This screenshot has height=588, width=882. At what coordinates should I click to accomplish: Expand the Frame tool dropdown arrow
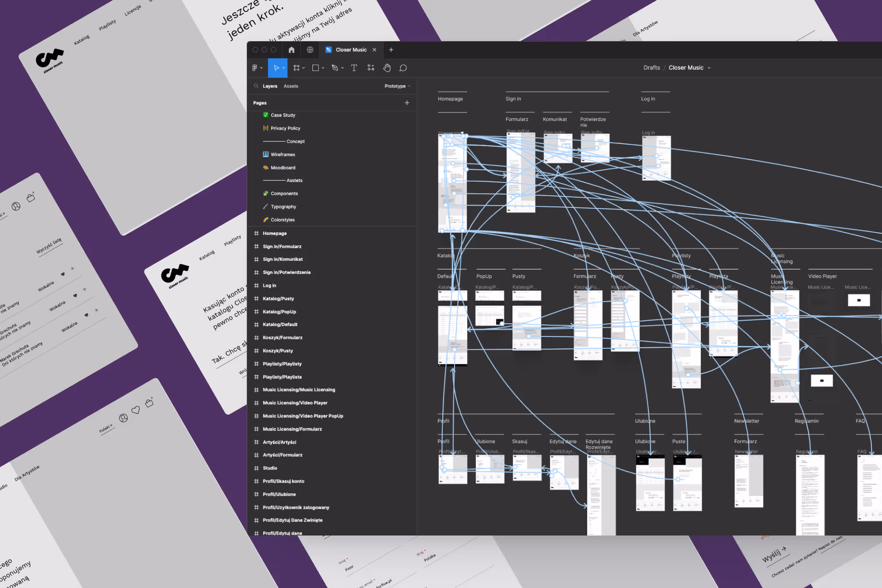[304, 68]
